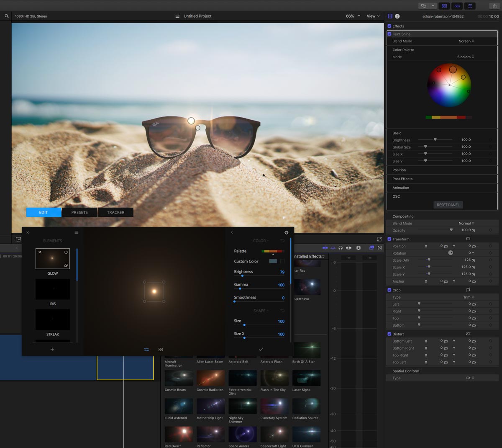Viewport: 502px width, 448px height.
Task: Open the Faint Shine Blend Mode Screen dropdown
Action: [466, 41]
